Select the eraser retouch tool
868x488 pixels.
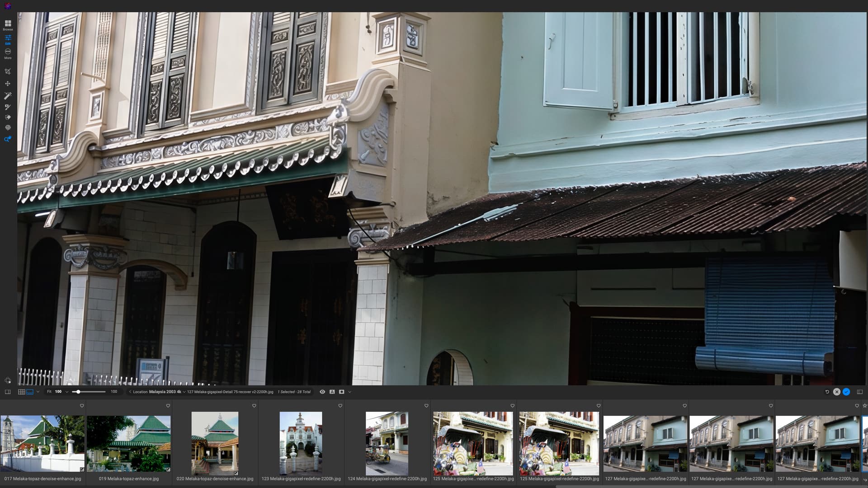[x=8, y=117]
